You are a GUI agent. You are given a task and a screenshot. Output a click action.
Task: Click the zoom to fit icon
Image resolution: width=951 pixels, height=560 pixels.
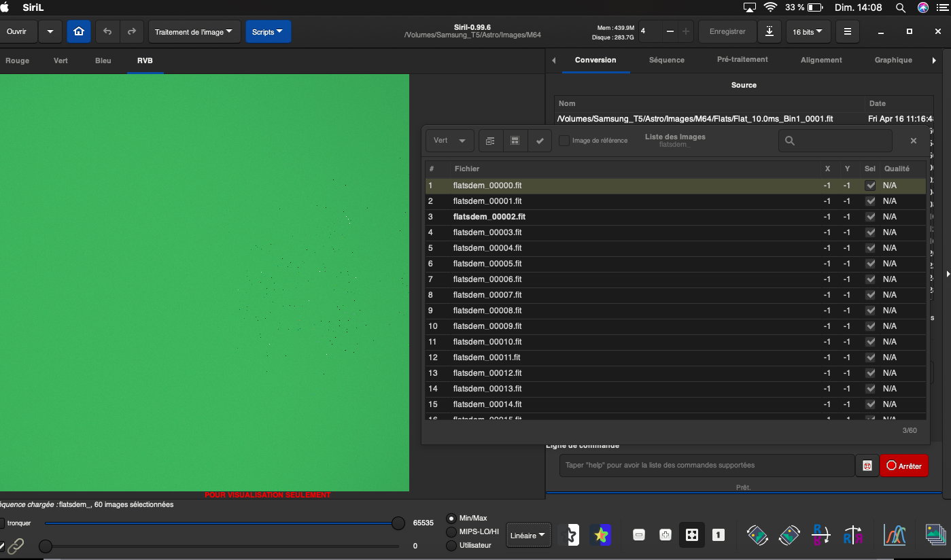click(691, 535)
